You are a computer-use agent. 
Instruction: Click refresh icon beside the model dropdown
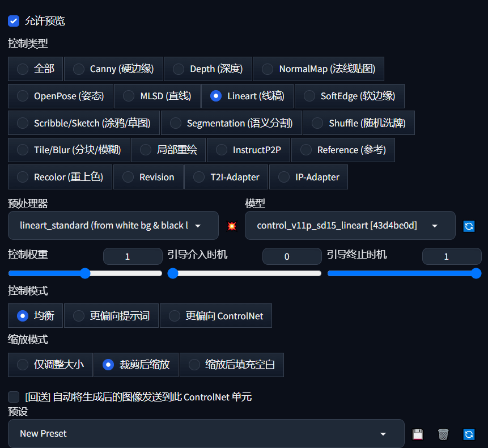coord(469,226)
